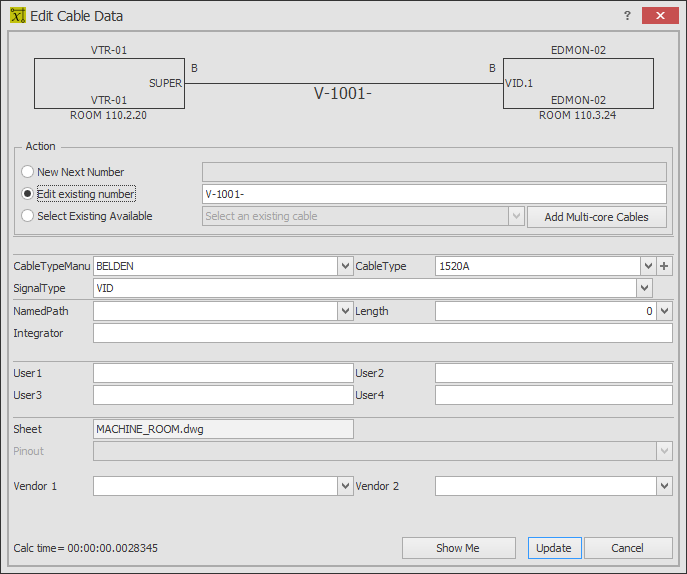Viewport: 687px width, 574px height.
Task: Choose Select Existing Available option
Action: coord(27,216)
